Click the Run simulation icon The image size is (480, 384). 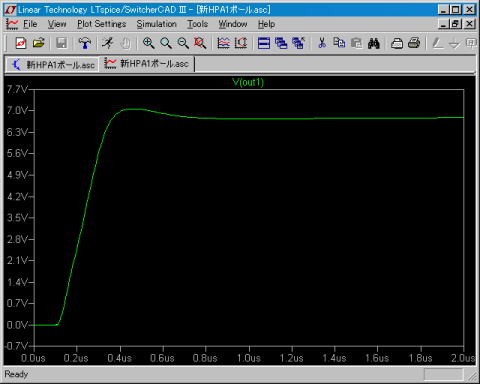(108, 43)
